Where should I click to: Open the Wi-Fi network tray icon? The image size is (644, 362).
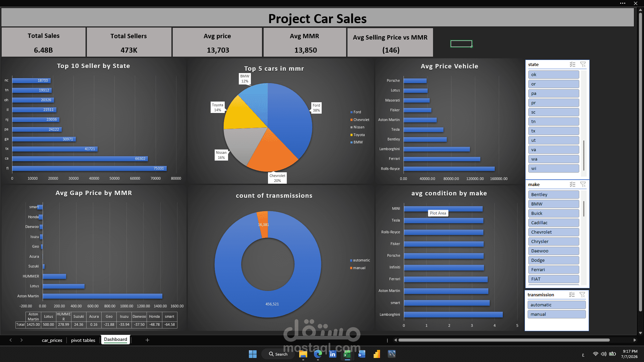coord(595,354)
